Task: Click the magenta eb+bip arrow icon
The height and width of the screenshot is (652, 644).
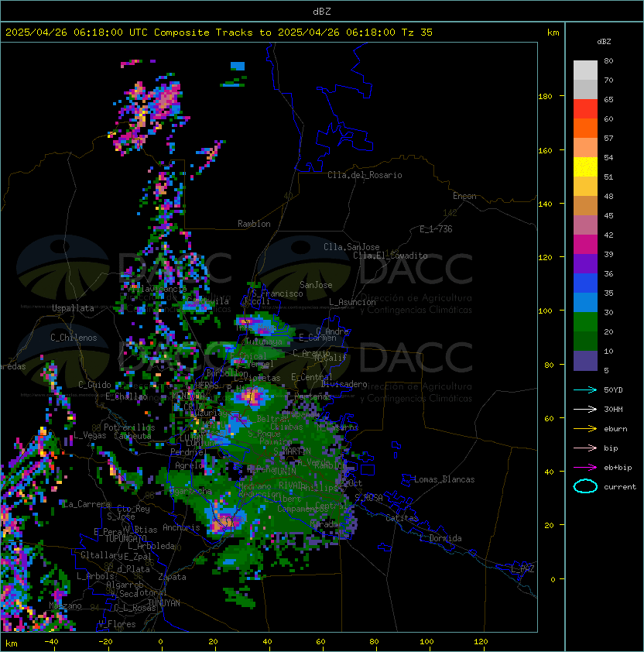Action: [x=585, y=468]
